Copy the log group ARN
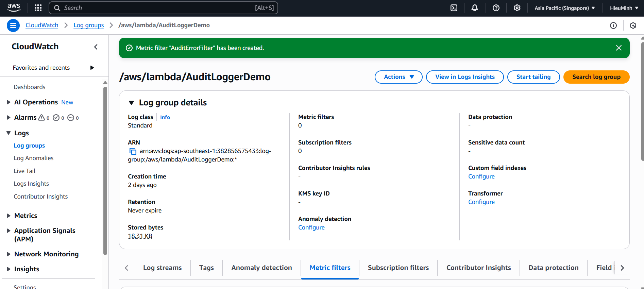 [x=133, y=151]
